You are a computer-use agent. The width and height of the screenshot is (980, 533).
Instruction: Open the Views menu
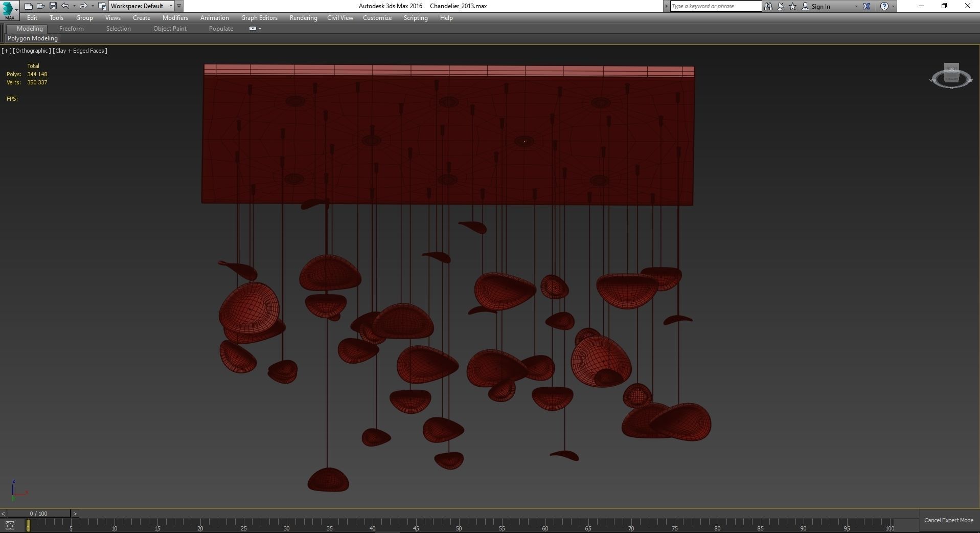[x=113, y=18]
